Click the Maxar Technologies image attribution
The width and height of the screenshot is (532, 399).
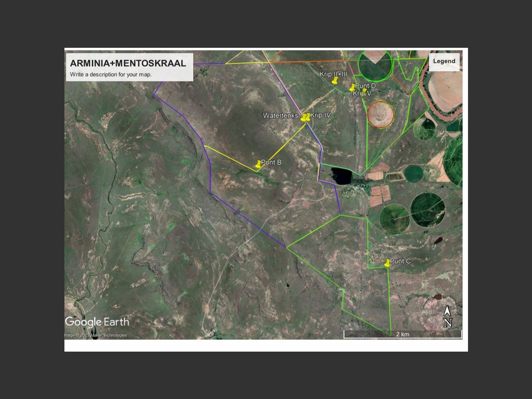(96, 335)
